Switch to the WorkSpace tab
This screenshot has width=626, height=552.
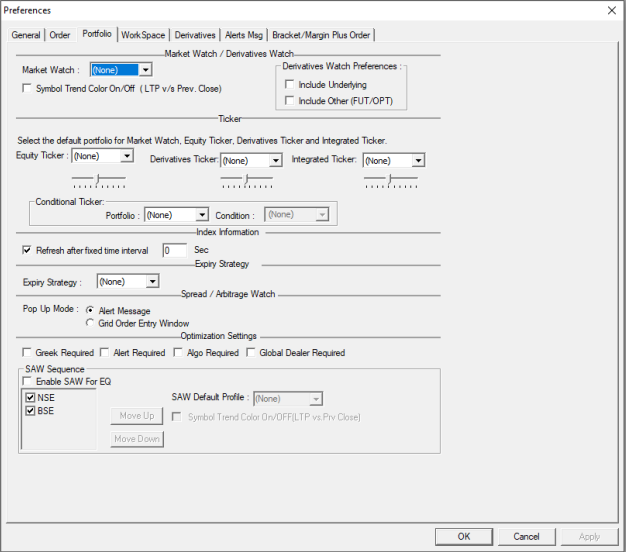[143, 35]
